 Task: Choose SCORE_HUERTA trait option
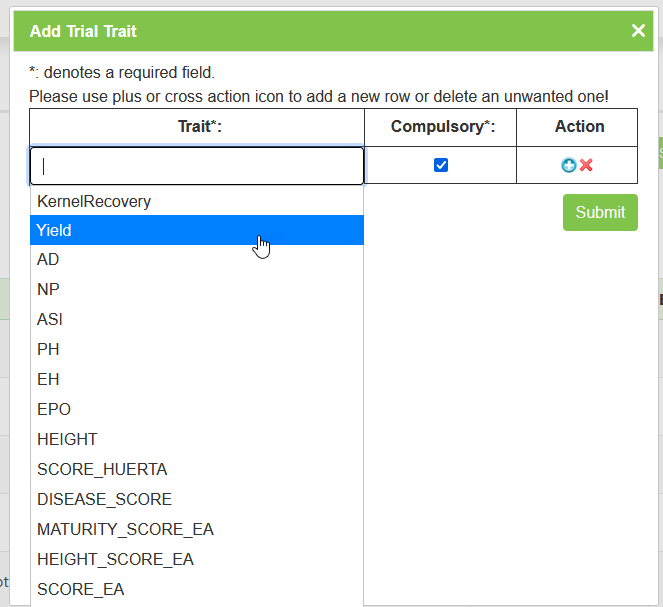pyautogui.click(x=102, y=469)
